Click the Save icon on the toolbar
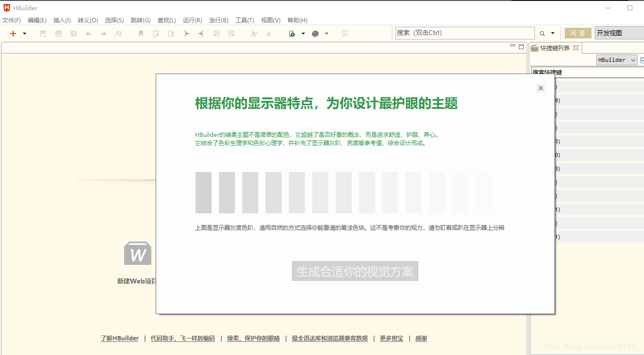Viewport: 644px width, 355px height. tap(43, 33)
